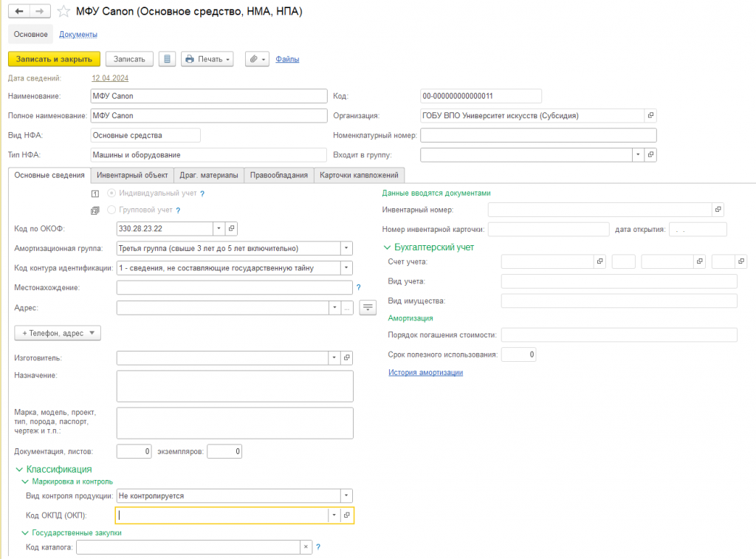The height and width of the screenshot is (559, 756).
Task: Clear the Код каталога field with X
Action: click(306, 547)
